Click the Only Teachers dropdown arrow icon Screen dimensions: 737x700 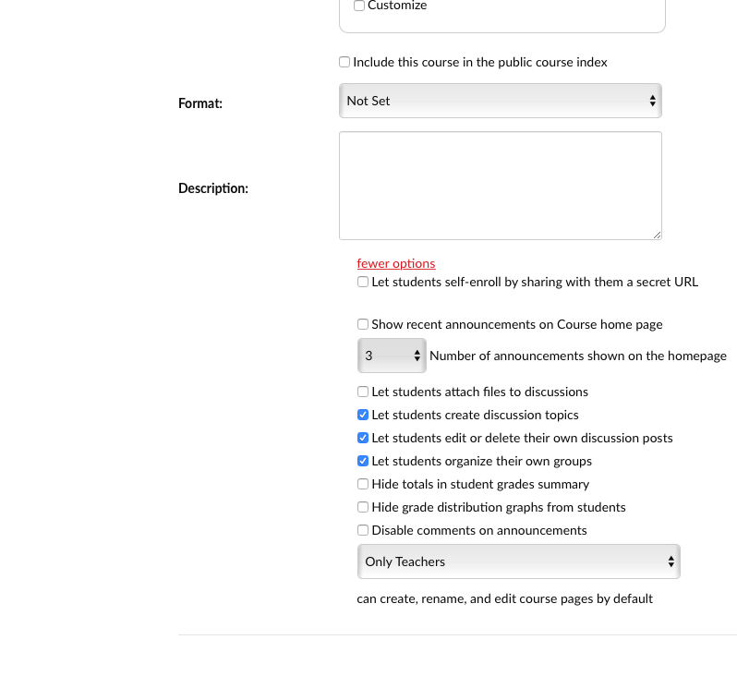point(671,561)
